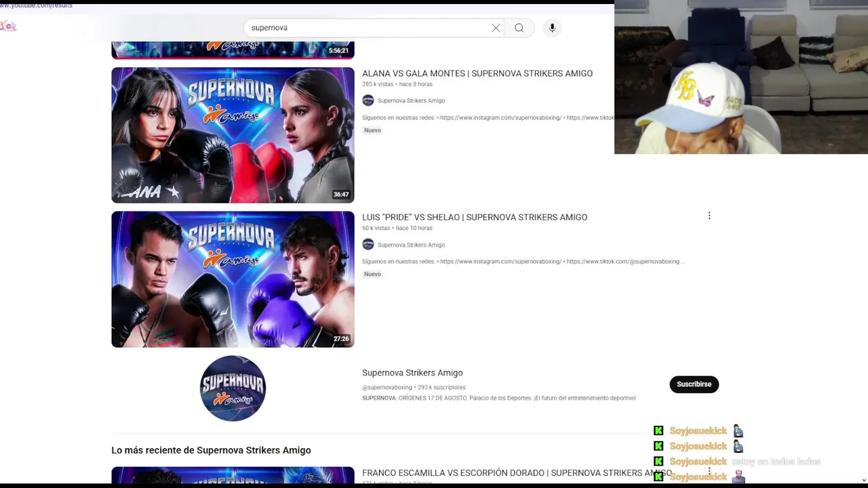Open the FRANCO ESCAMILLA VS ESCORPIÓN DORADO thumbnail
This screenshot has height=488, width=868.
[x=233, y=475]
